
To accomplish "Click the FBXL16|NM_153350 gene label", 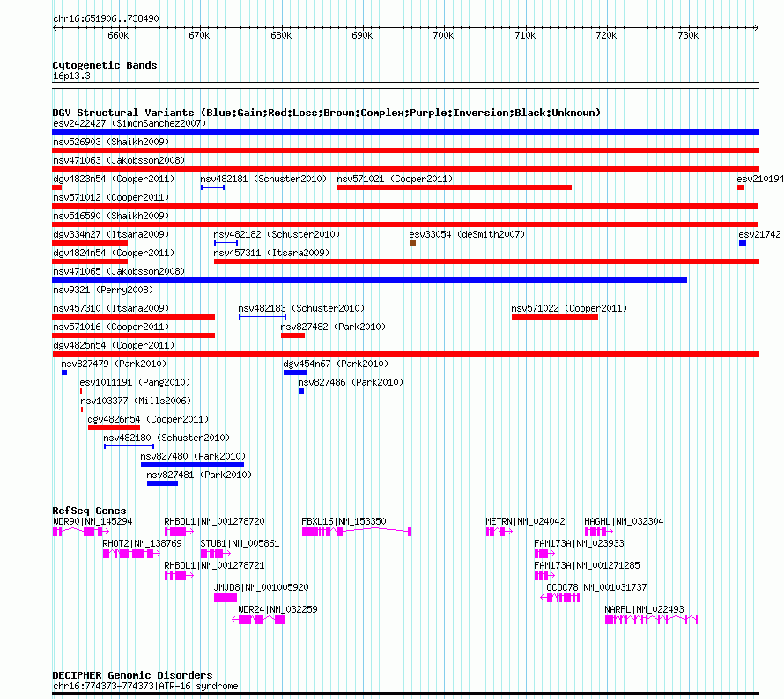I will (344, 521).
